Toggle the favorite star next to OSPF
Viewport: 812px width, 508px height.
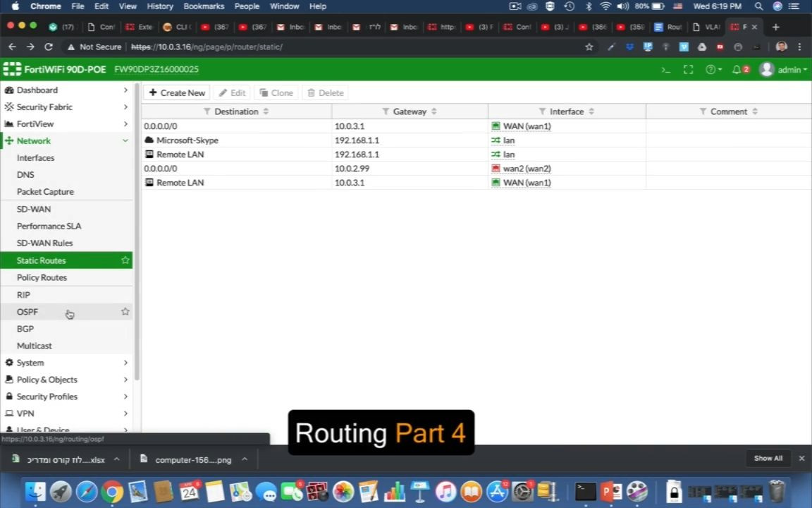(x=125, y=311)
